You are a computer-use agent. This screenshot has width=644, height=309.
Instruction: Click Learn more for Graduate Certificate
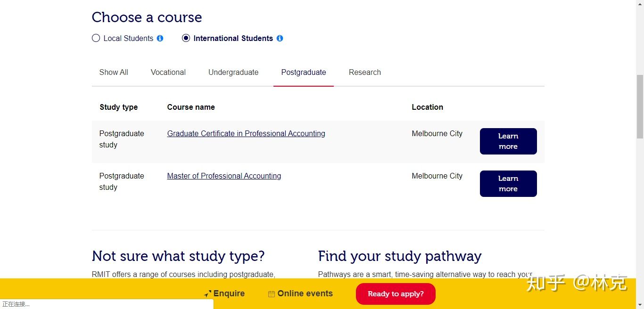[x=508, y=141]
